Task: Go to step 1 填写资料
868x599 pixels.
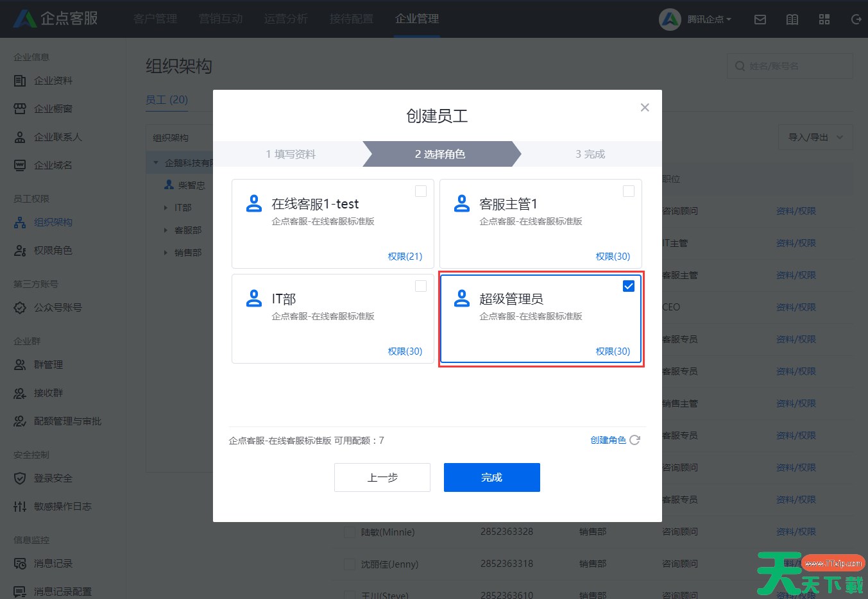Action: coord(291,154)
